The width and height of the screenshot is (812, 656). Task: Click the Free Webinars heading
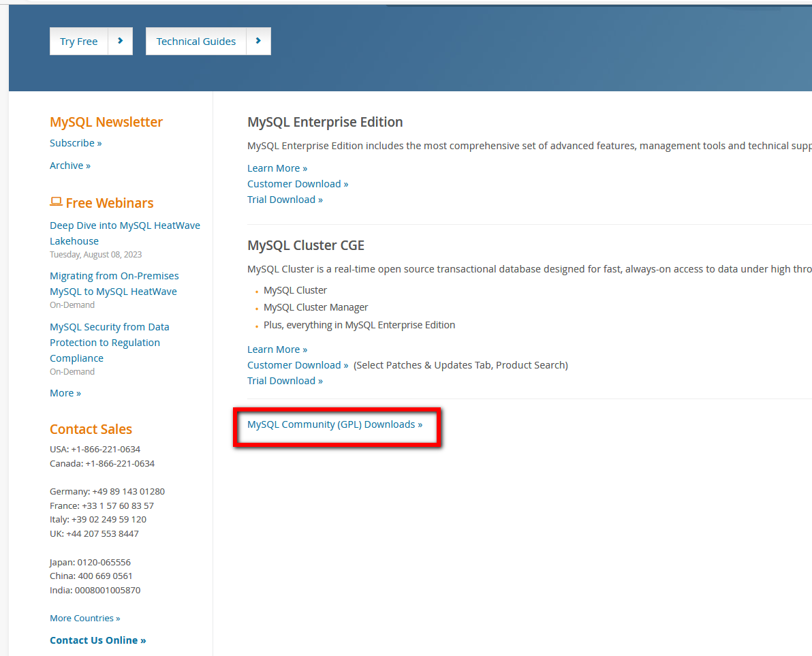109,203
